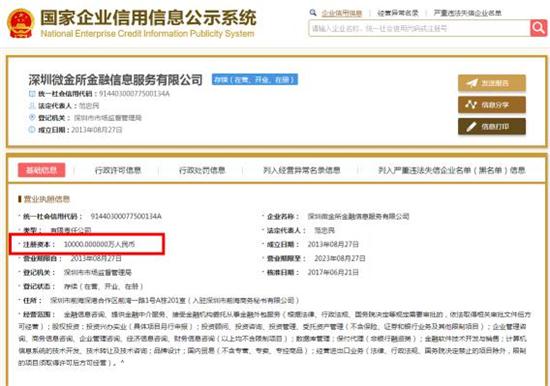Click the 发送报告 button
Image resolution: width=550 pixels, height=386 pixels.
pos(492,83)
